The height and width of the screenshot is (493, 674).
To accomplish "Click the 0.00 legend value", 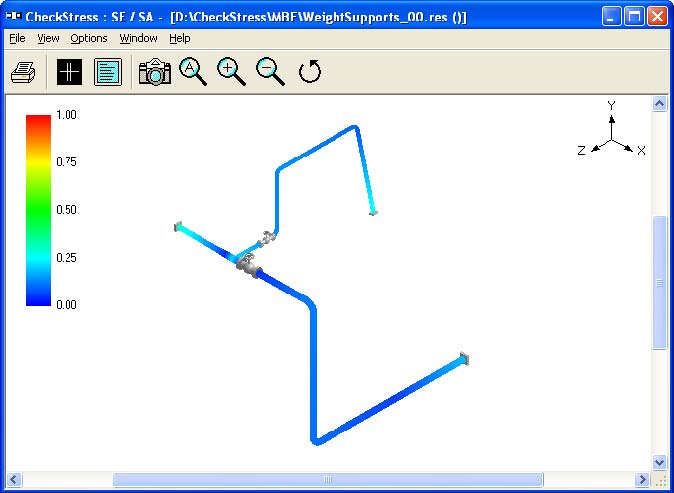I will point(66,305).
